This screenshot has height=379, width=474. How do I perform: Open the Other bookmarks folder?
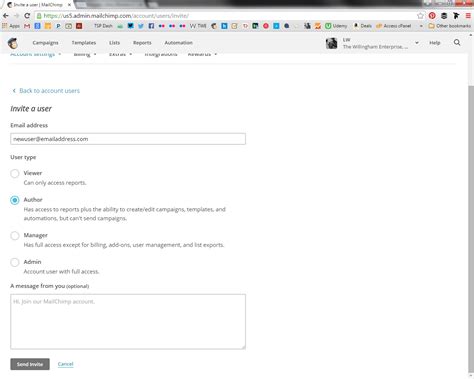coord(449,26)
